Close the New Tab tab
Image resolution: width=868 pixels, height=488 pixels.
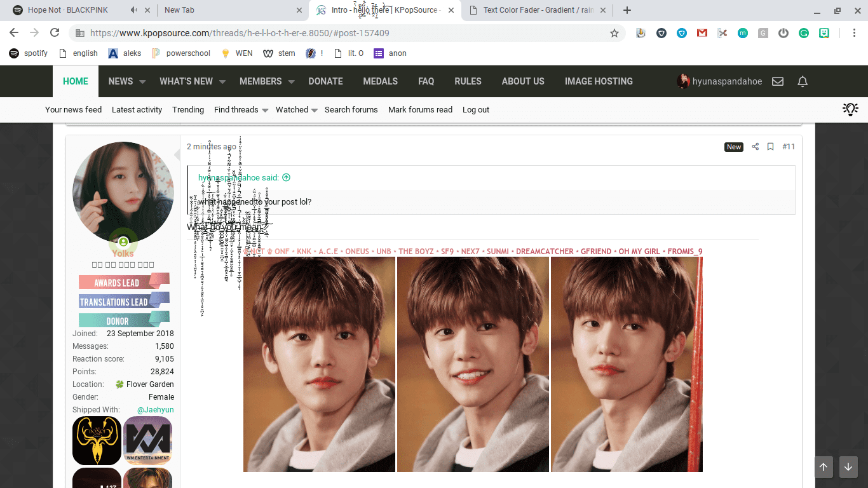coord(299,10)
